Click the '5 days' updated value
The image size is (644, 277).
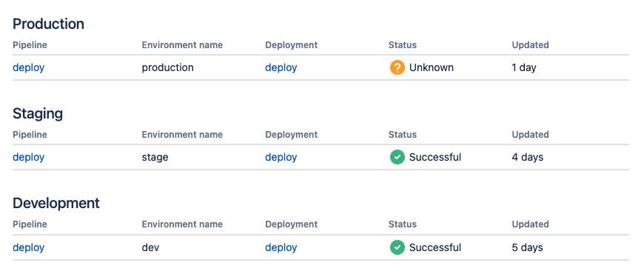pyautogui.click(x=527, y=247)
